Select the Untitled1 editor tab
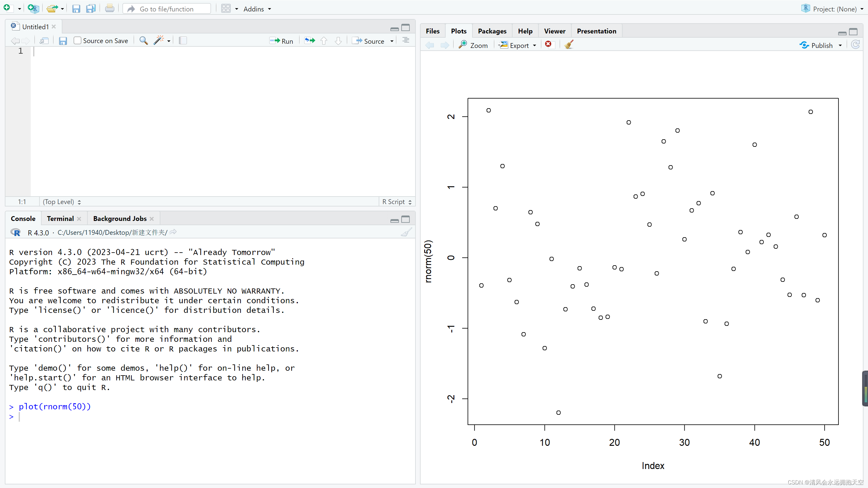This screenshot has width=868, height=488. coord(35,27)
